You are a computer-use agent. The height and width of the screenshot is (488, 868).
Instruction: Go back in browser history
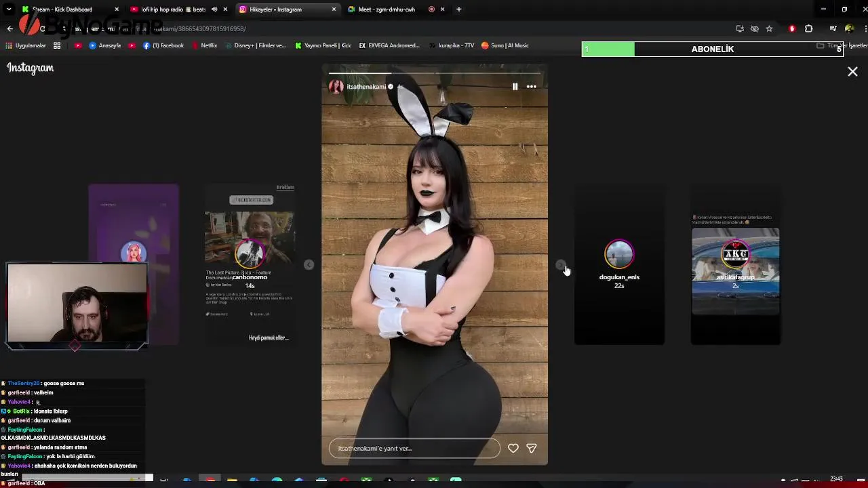coord(9,28)
